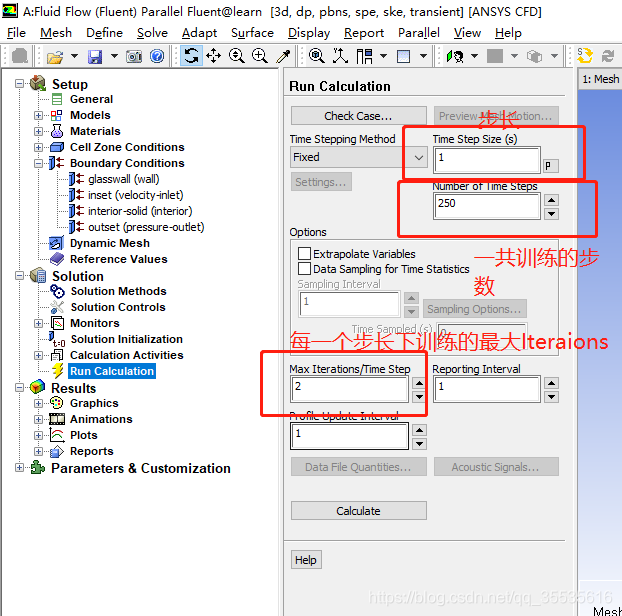Click the Solution Controls tools icon
Image resolution: width=622 pixels, height=616 pixels.
[58, 307]
